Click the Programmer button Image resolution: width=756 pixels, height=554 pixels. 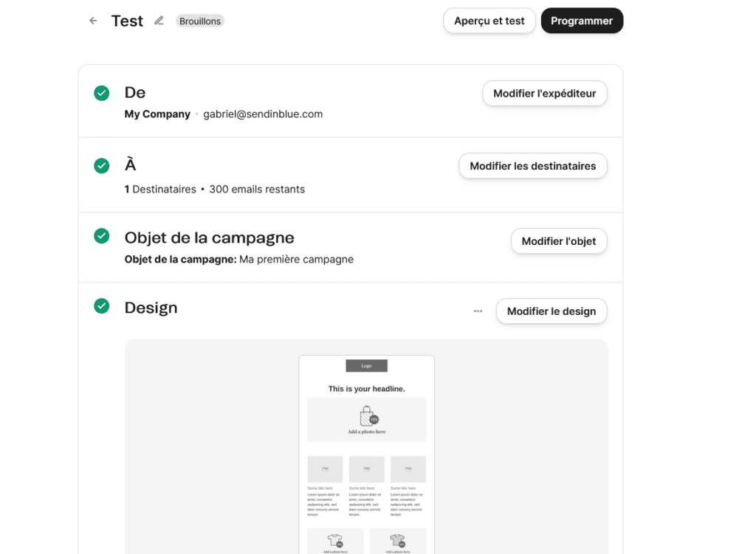[x=582, y=21]
